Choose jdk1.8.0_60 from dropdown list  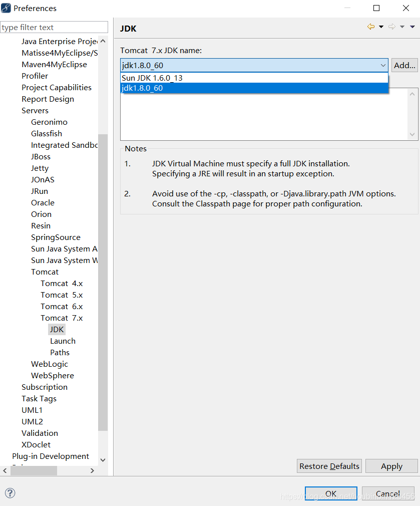coord(254,88)
